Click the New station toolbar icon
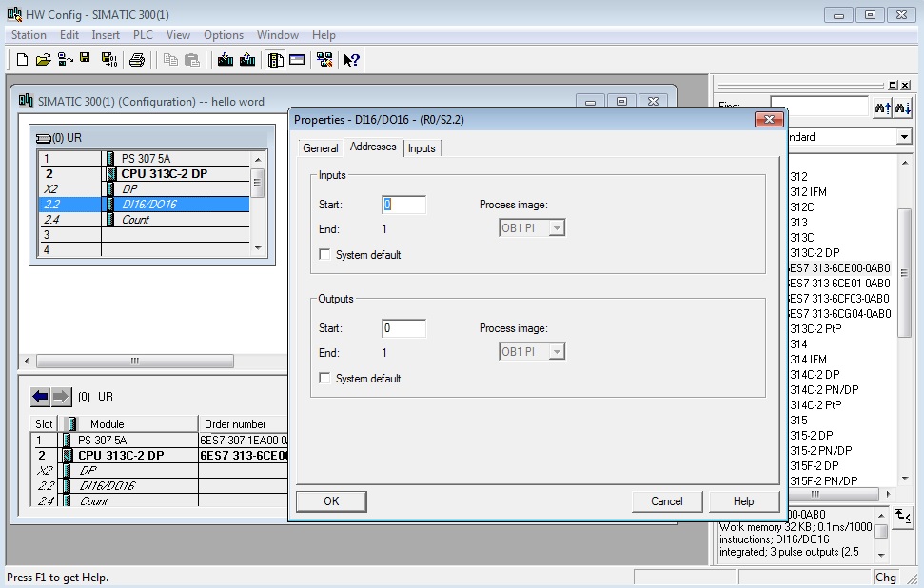 pyautogui.click(x=22, y=60)
